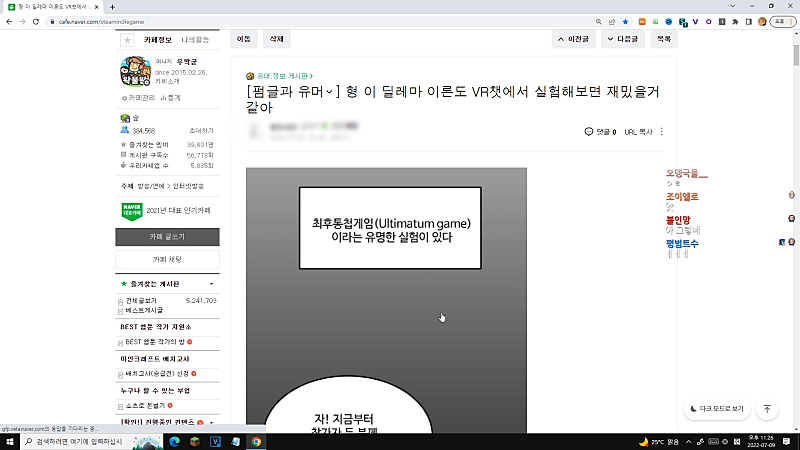Viewport: 800px width, 450px height.
Task: Click the 목록 list button
Action: click(664, 39)
